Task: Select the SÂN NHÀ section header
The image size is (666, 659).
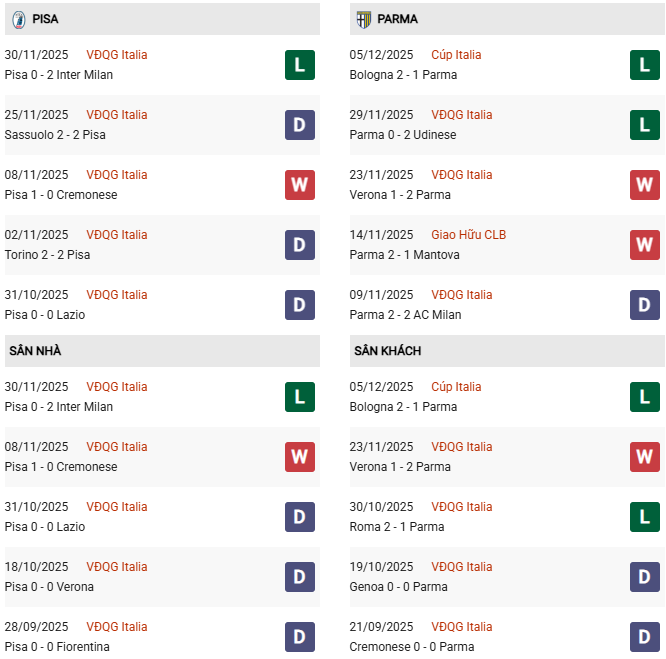Action: pyautogui.click(x=35, y=351)
